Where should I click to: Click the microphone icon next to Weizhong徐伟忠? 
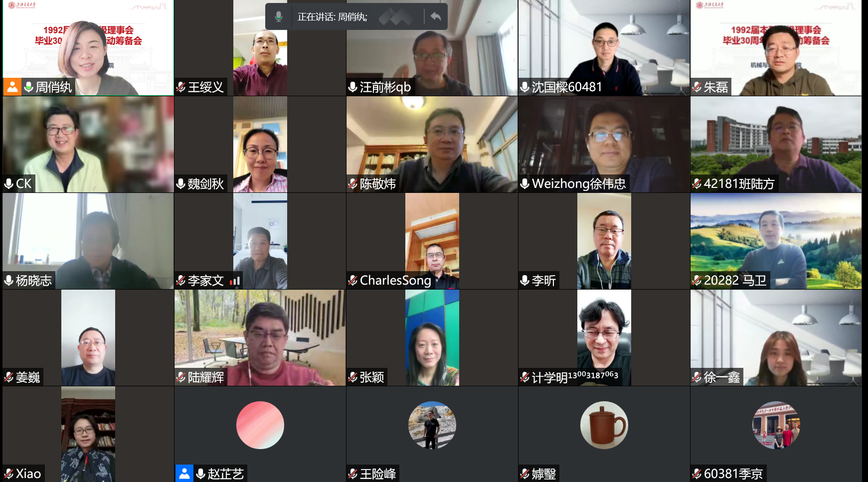click(x=524, y=184)
